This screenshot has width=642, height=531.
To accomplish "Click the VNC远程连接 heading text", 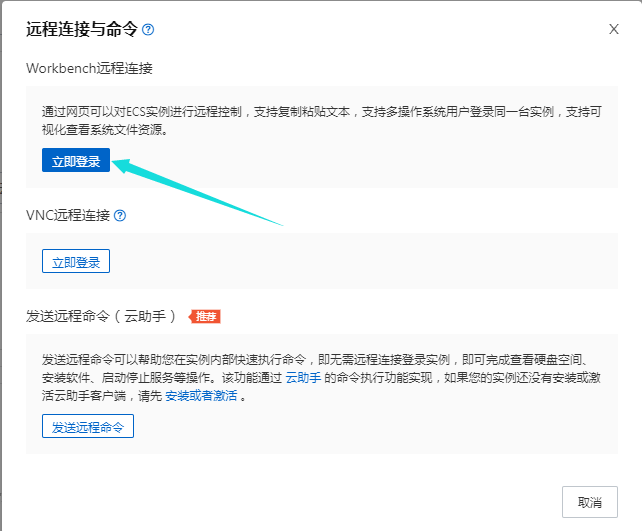I will (x=68, y=215).
